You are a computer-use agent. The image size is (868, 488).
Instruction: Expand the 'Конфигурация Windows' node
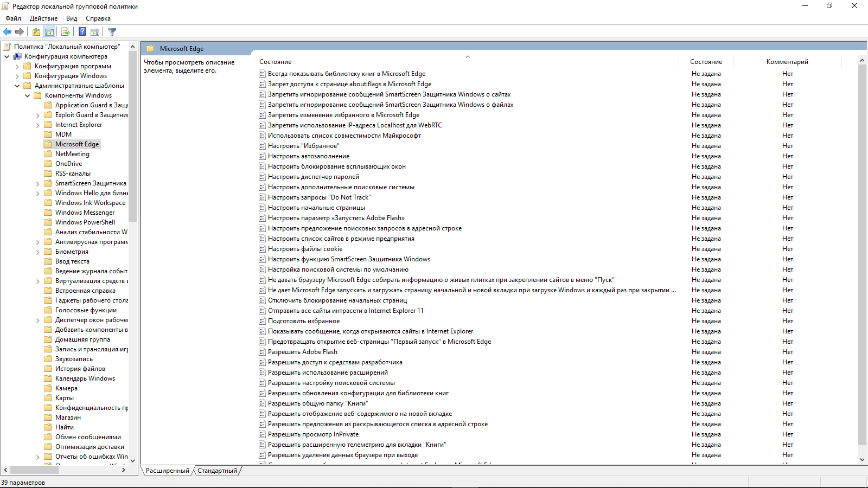click(17, 76)
